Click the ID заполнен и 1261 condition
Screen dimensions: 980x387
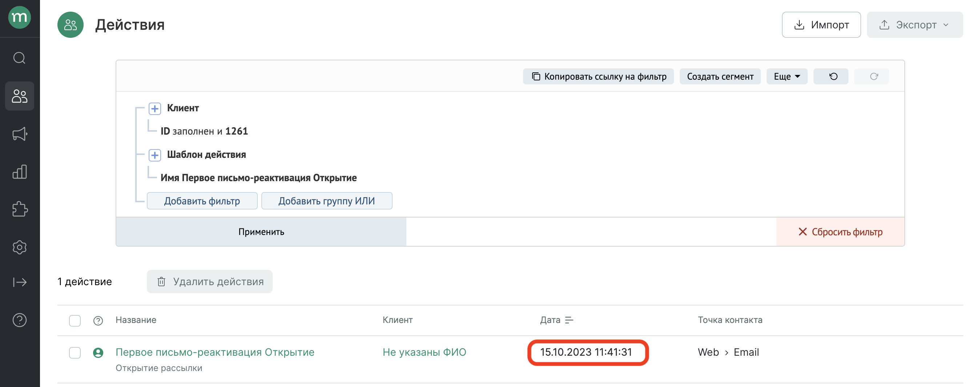tap(204, 131)
